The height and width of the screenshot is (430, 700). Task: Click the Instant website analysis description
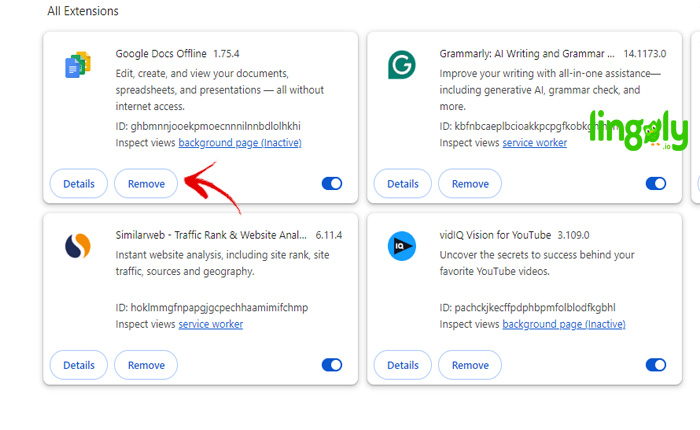pos(222,263)
